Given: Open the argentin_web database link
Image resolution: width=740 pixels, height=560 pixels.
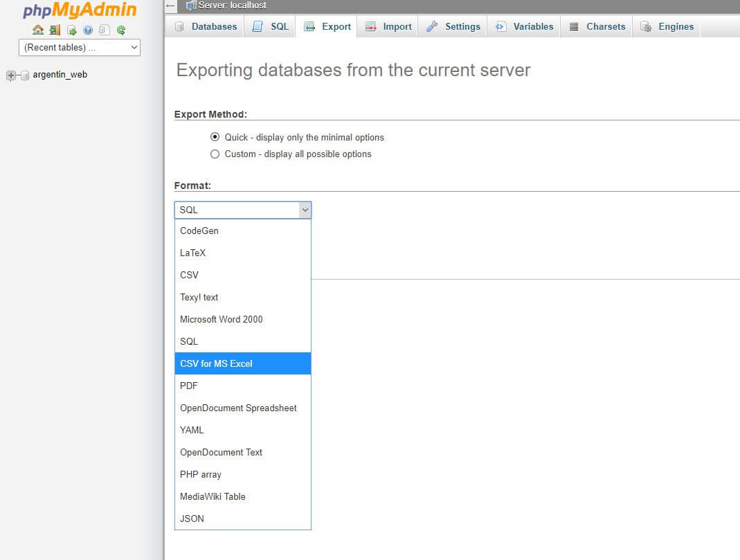Looking at the screenshot, I should [60, 75].
